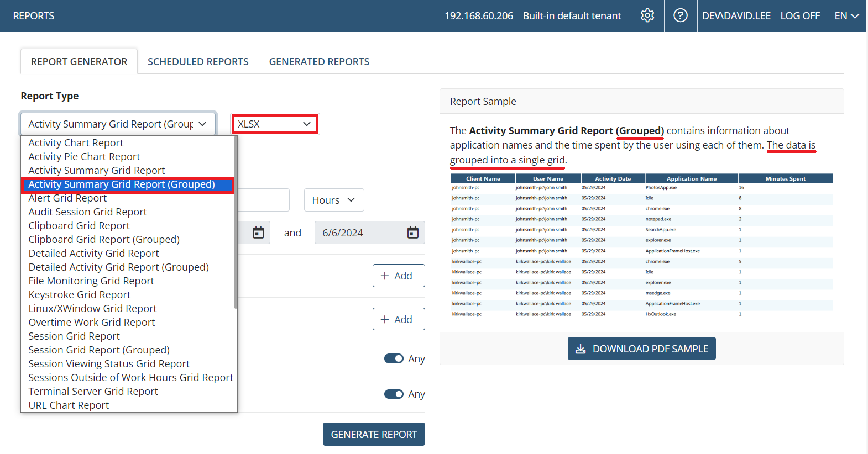The image size is (868, 454).
Task: Switch to the Generated Reports tab
Action: [x=319, y=62]
